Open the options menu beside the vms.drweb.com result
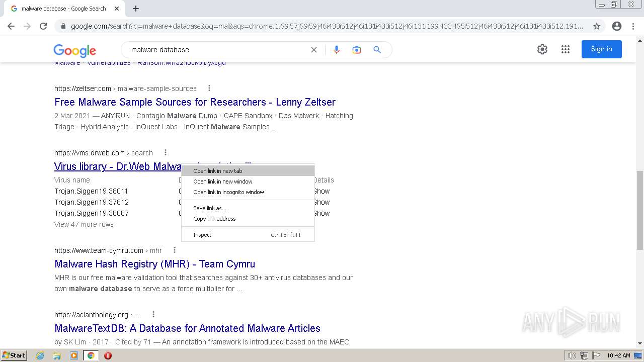This screenshot has width=644, height=362. 166,152
